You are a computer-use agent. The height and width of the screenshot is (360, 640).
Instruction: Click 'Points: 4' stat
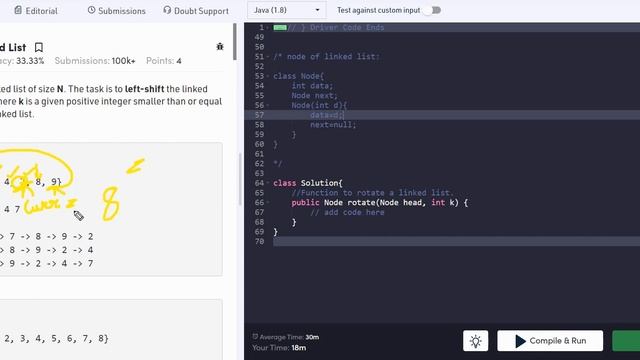click(x=164, y=61)
